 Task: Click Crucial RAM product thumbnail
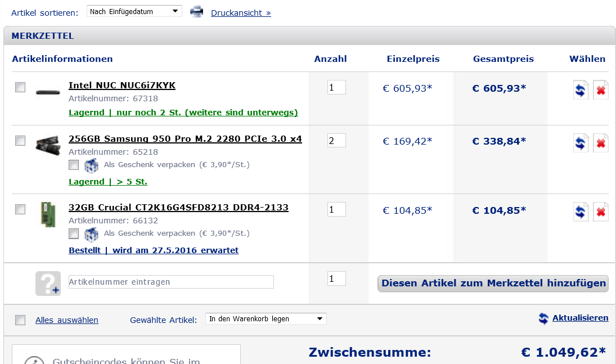click(48, 214)
